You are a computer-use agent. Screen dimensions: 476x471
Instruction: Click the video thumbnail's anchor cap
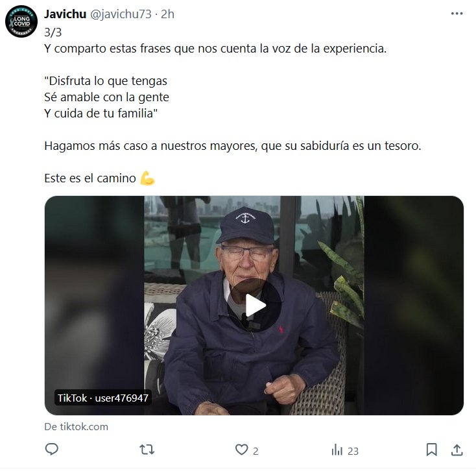pos(246,226)
